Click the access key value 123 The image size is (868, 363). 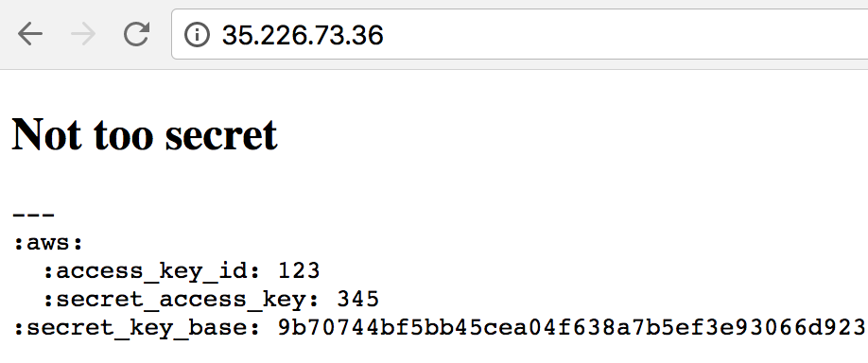pos(300,270)
